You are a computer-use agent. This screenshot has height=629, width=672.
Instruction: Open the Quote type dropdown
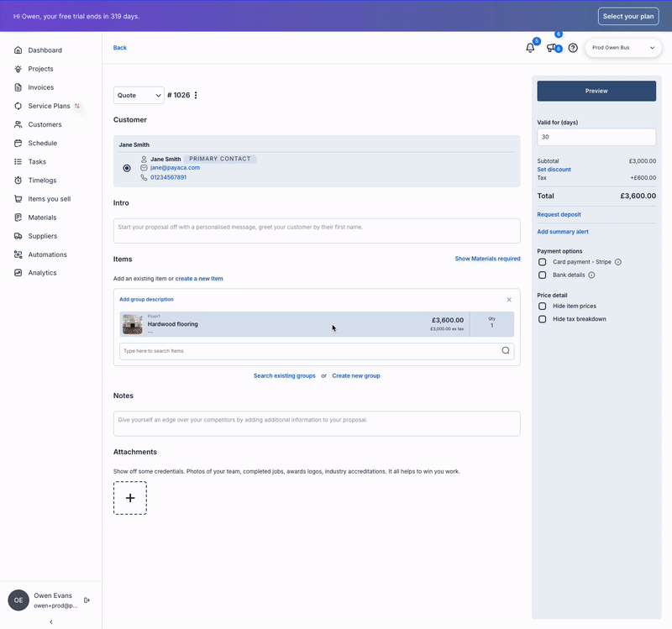[139, 96]
